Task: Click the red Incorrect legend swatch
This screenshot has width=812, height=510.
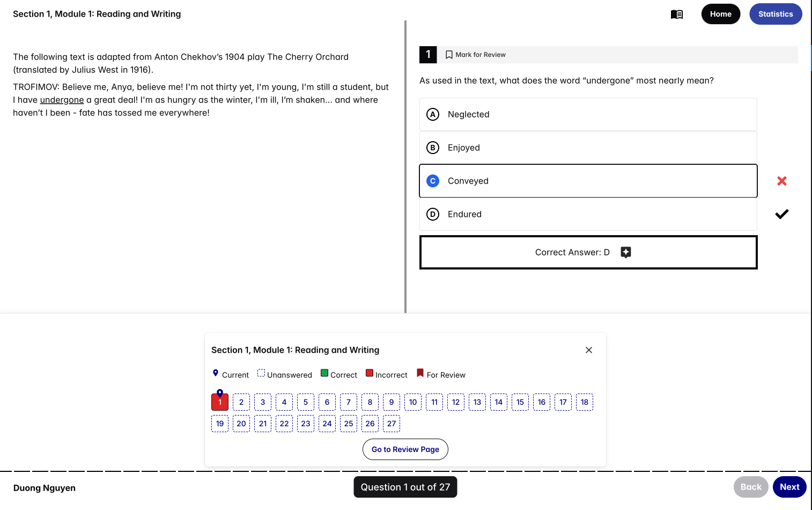Action: click(370, 373)
